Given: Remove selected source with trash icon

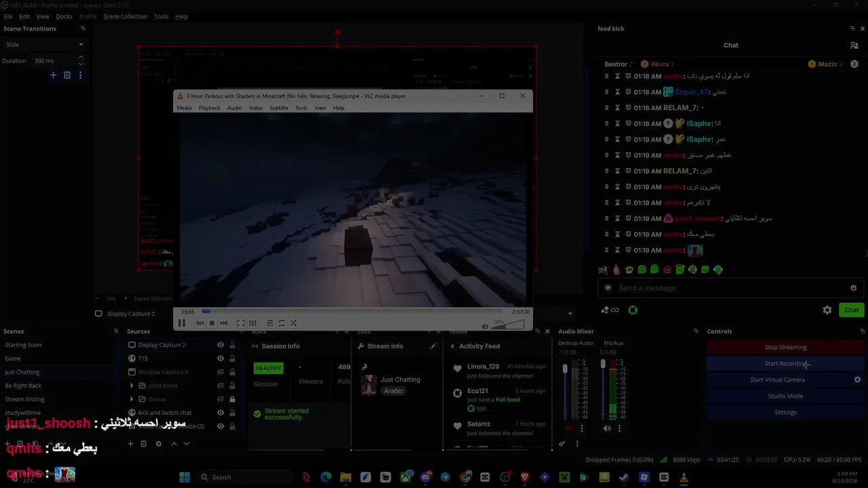Looking at the screenshot, I should [x=143, y=444].
